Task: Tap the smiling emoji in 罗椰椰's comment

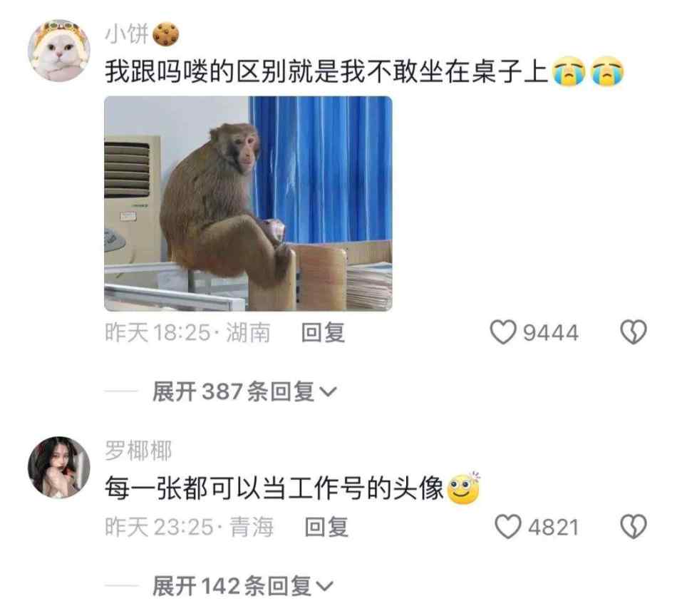Action: pyautogui.click(x=464, y=488)
